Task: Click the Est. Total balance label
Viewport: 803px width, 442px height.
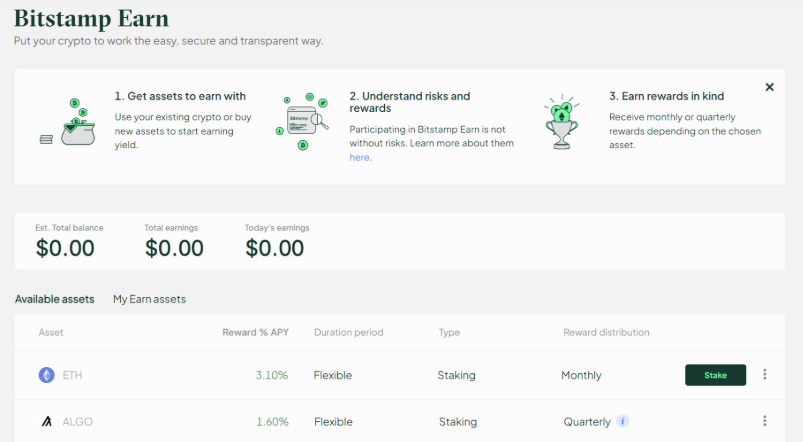Action: click(69, 228)
